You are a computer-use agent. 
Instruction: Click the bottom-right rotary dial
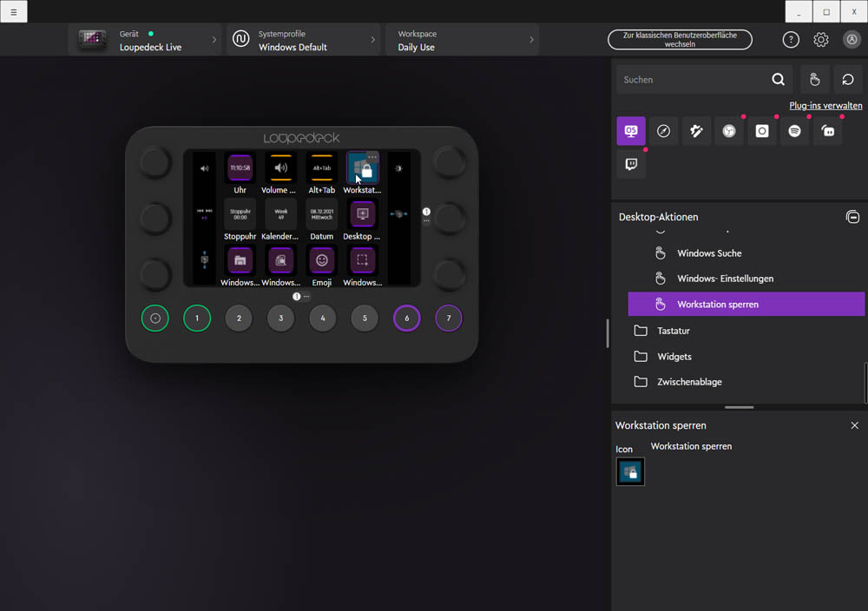pyautogui.click(x=449, y=274)
